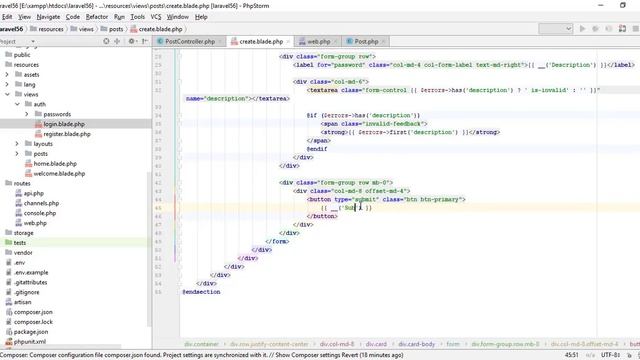Click the scroll from source target icon
This screenshot has width=640, height=360.
pos(106,41)
